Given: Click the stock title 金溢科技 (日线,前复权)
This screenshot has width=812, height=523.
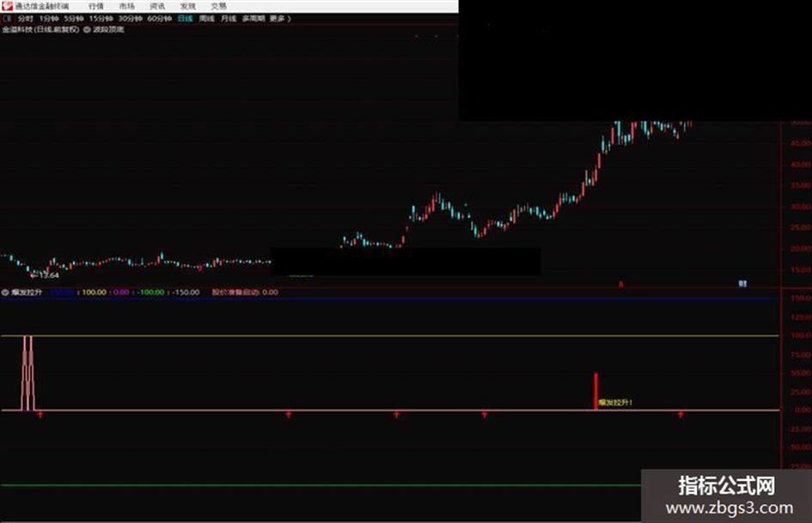Looking at the screenshot, I should [x=41, y=29].
